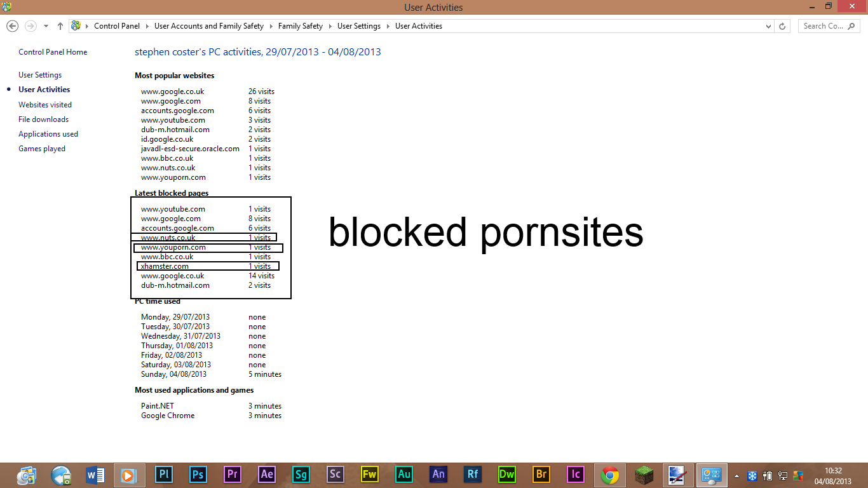Click the Control Panel icon in address bar
The height and width of the screenshot is (488, 868).
pyautogui.click(x=76, y=26)
